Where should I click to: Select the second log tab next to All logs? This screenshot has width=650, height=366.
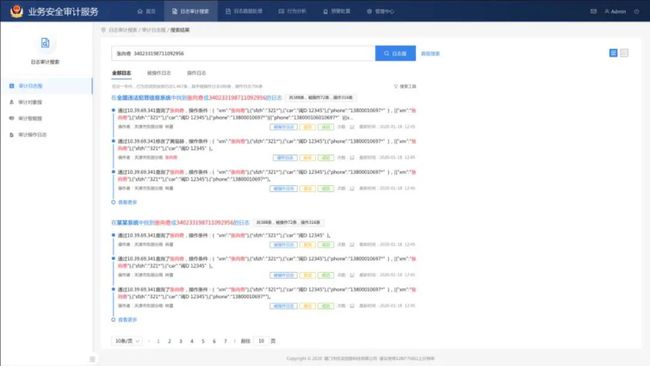pos(159,73)
